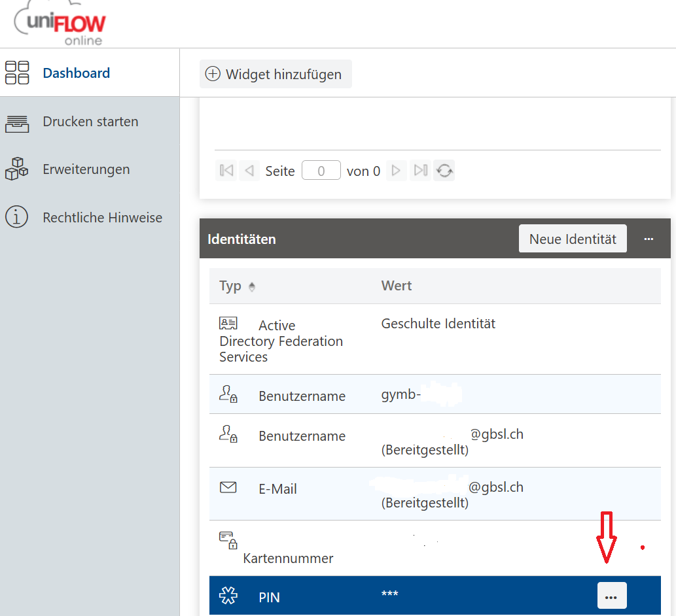This screenshot has height=616, width=676.
Task: Click the Drucken starten printer tray icon
Action: click(17, 122)
